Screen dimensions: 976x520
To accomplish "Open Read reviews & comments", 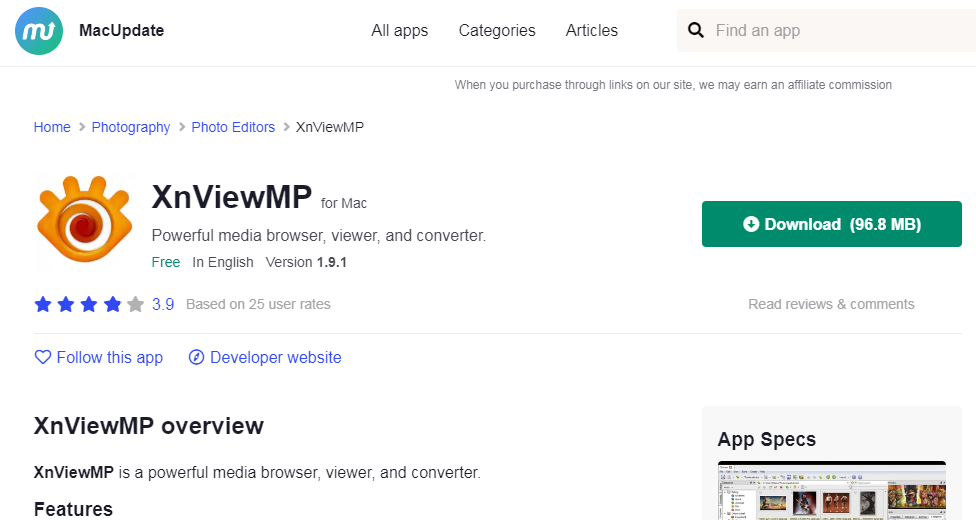I will (831, 304).
